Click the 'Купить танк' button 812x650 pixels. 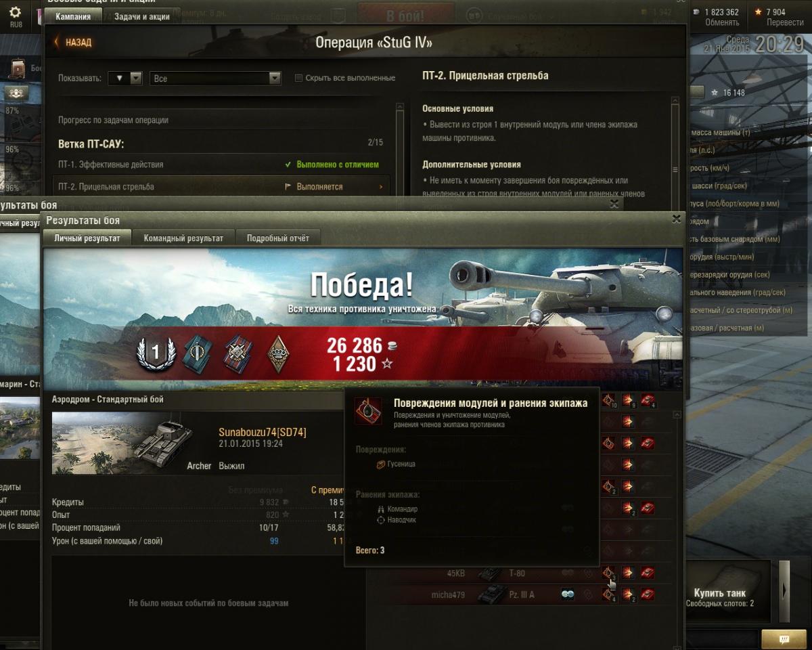pyautogui.click(x=719, y=592)
